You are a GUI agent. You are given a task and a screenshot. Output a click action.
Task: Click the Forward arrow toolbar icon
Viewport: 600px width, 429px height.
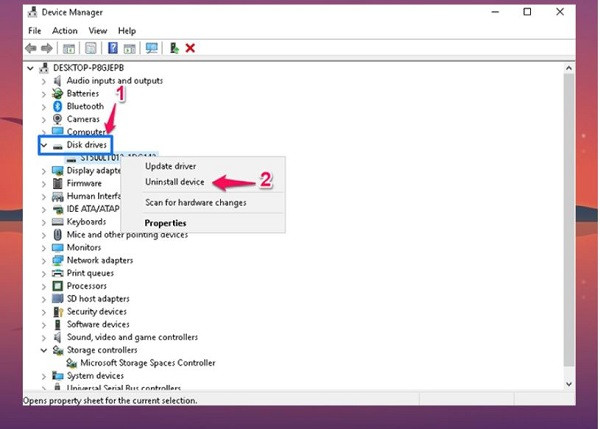click(x=47, y=48)
